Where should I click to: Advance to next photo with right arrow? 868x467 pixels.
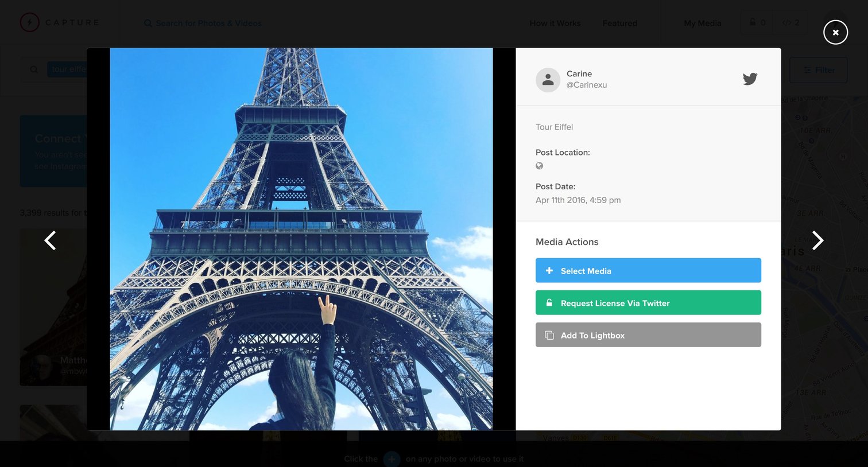pyautogui.click(x=817, y=240)
